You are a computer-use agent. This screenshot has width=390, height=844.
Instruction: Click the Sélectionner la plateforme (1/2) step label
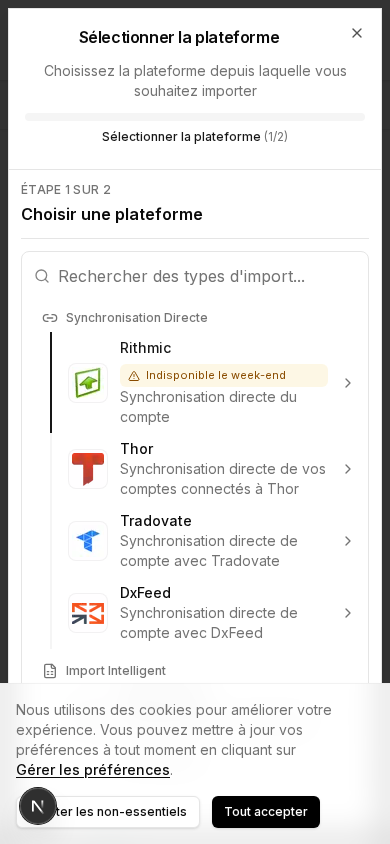click(x=195, y=137)
